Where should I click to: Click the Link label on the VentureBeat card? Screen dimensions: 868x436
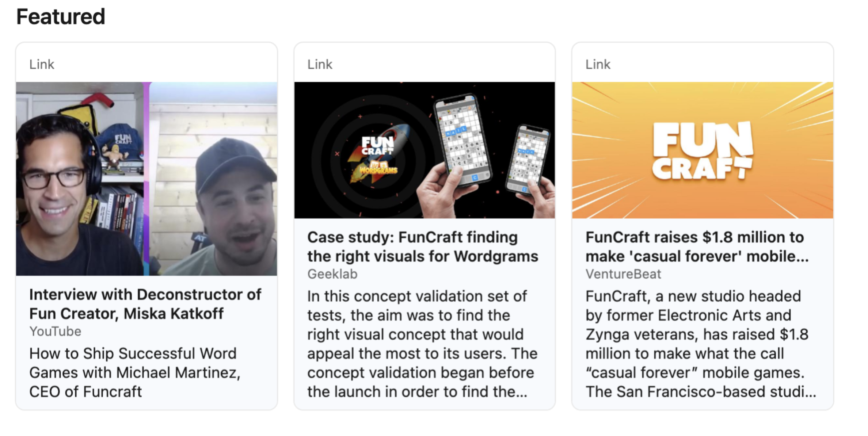tap(598, 64)
